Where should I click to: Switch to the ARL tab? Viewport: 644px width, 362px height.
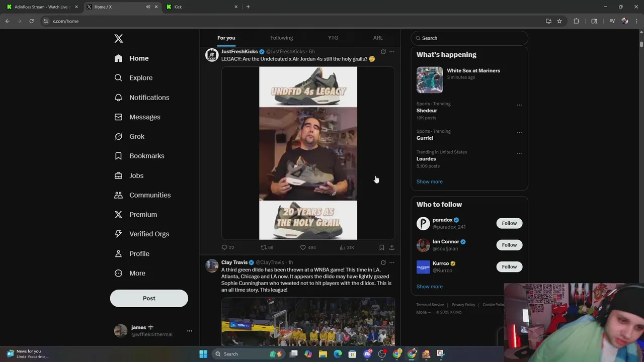[x=378, y=38]
